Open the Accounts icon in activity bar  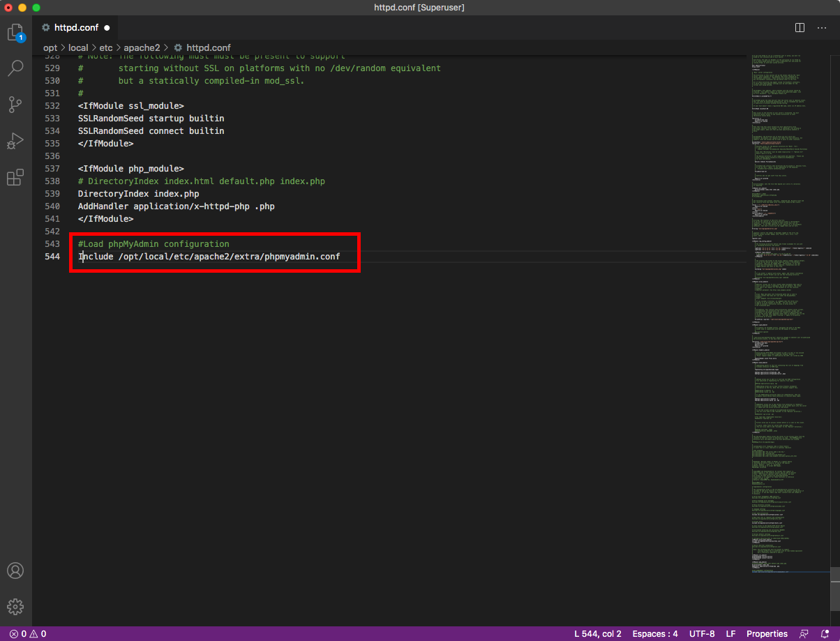click(x=15, y=570)
